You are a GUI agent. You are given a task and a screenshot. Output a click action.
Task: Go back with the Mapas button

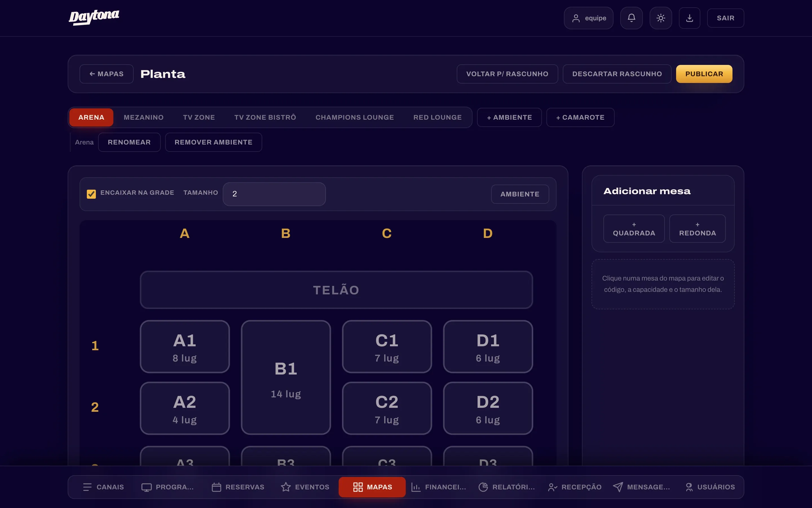pyautogui.click(x=106, y=74)
